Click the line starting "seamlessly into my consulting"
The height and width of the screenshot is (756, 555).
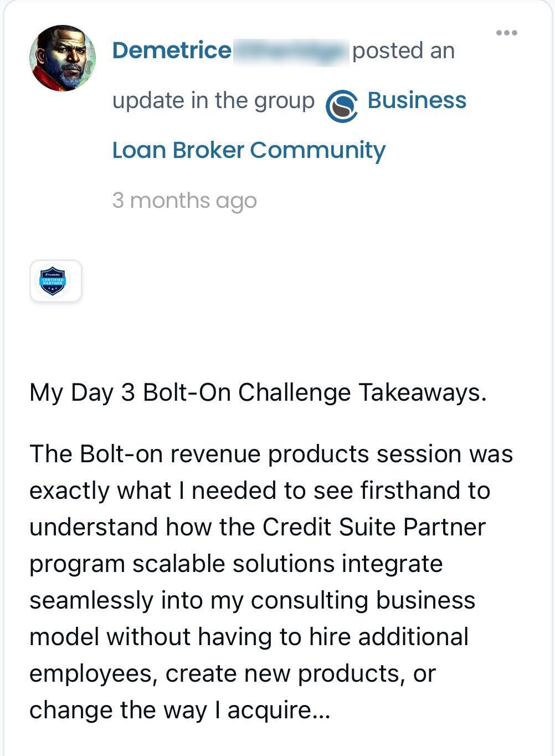(x=252, y=600)
